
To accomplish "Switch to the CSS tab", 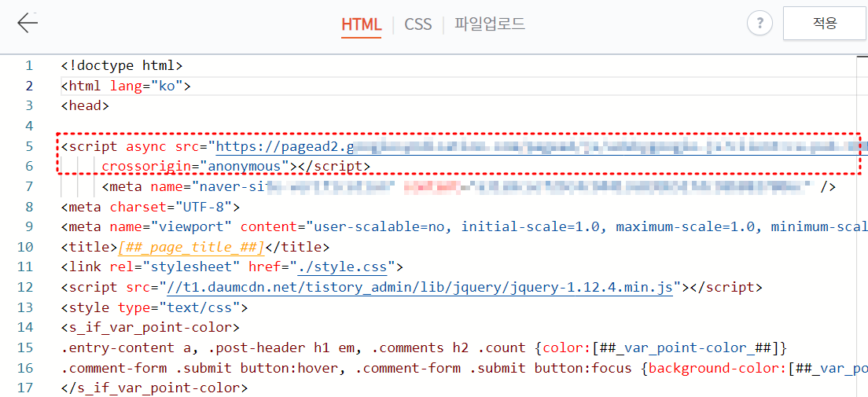I will pyautogui.click(x=418, y=24).
